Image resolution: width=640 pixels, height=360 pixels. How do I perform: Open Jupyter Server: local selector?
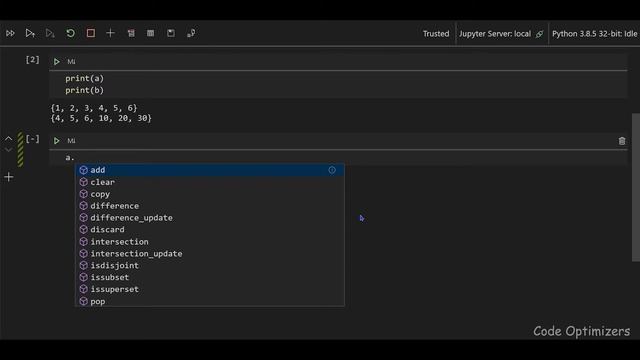point(500,33)
